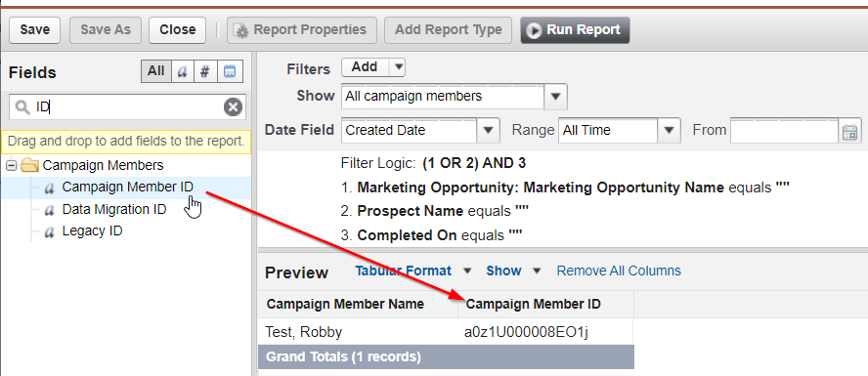Click Remove All Columns link

pos(619,271)
